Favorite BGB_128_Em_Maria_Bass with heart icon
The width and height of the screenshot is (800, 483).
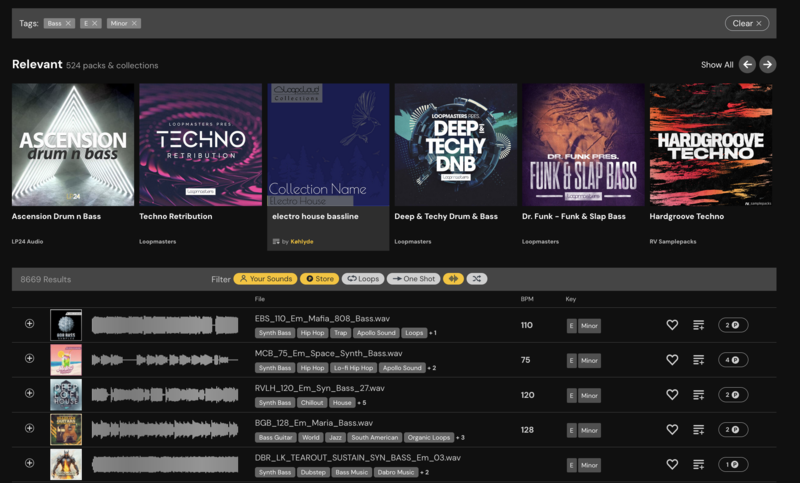click(672, 429)
